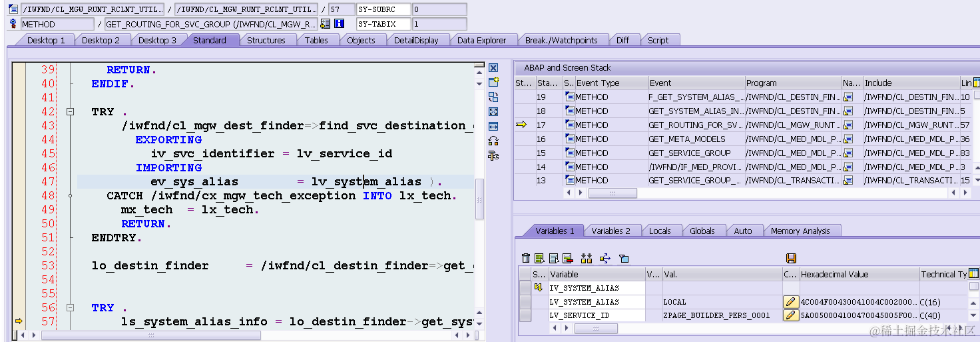Switch to Desktop 1 tab

(x=46, y=40)
